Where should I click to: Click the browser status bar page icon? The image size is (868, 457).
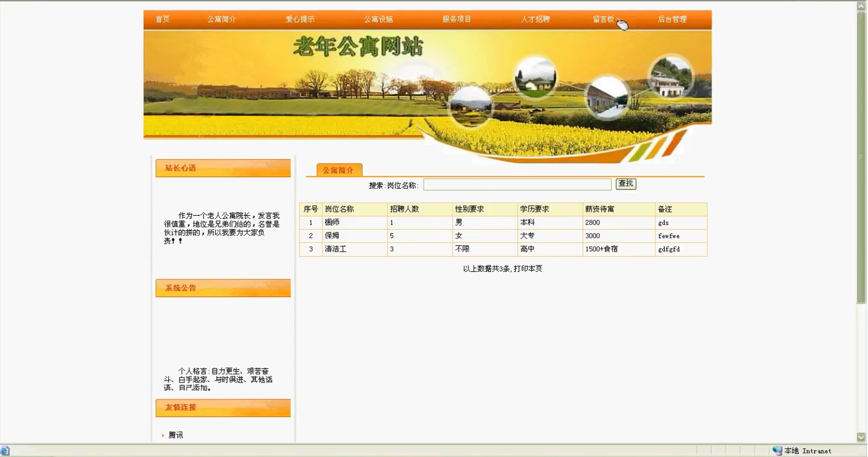pyautogui.click(x=5, y=451)
